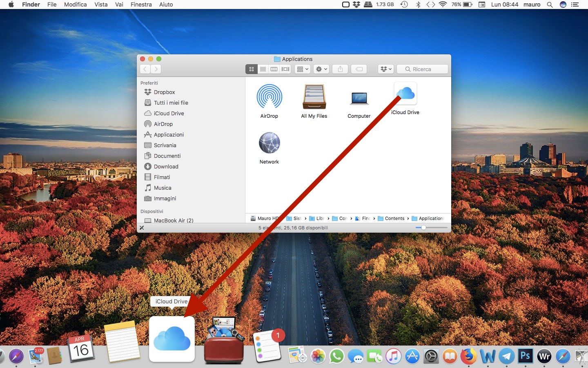The image size is (588, 368).
Task: Click the Edit Tags toolbar button
Action: pyautogui.click(x=359, y=69)
